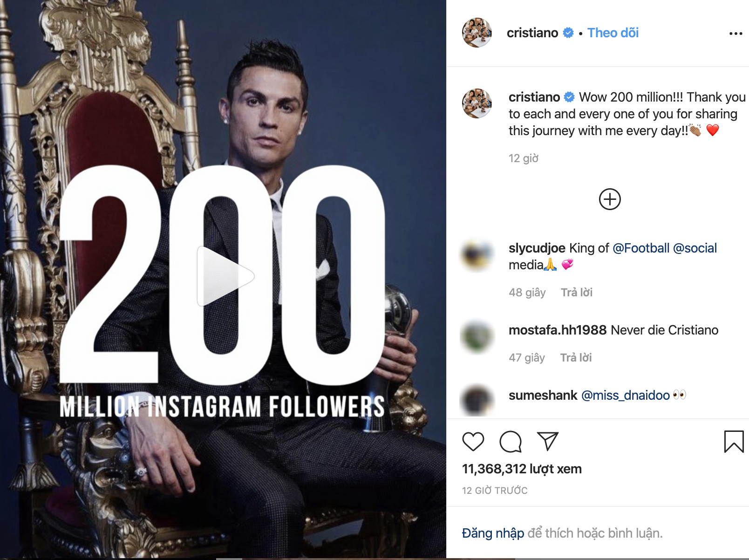Click the comment speech bubble icon
749x560 pixels.
pos(511,441)
